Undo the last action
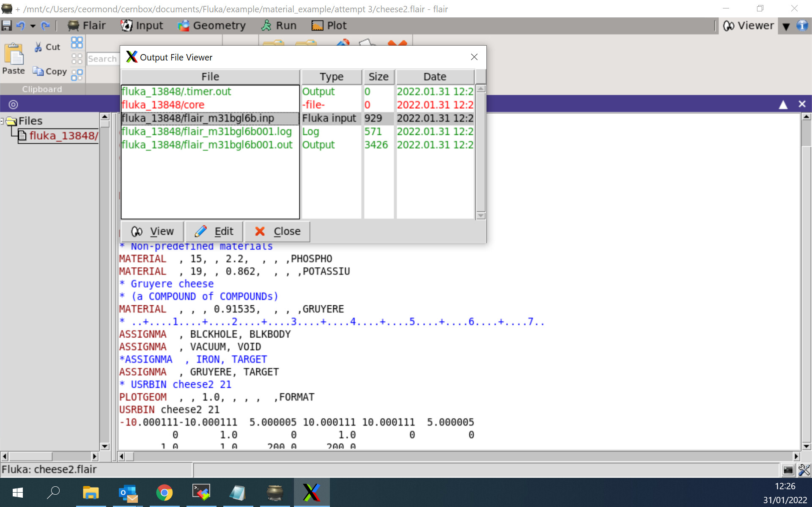 [x=20, y=26]
